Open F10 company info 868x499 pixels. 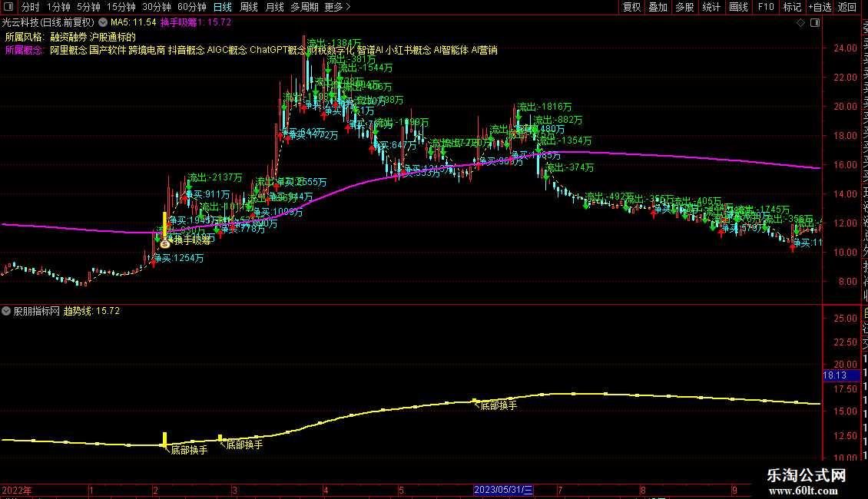pyautogui.click(x=766, y=7)
